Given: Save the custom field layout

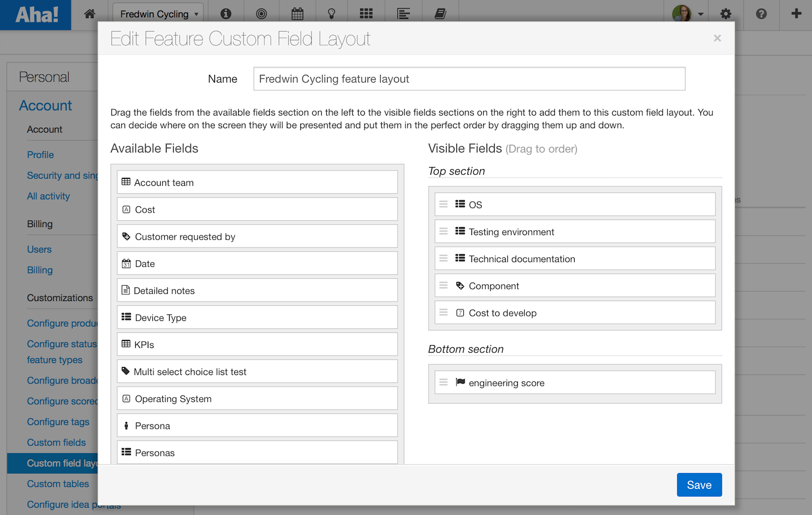Looking at the screenshot, I should tap(699, 484).
